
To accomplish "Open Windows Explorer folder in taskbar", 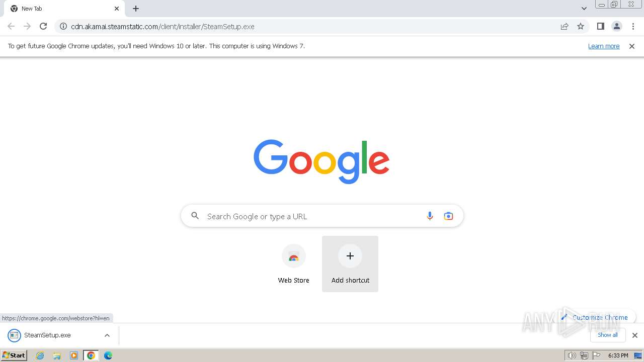I will coord(57,355).
